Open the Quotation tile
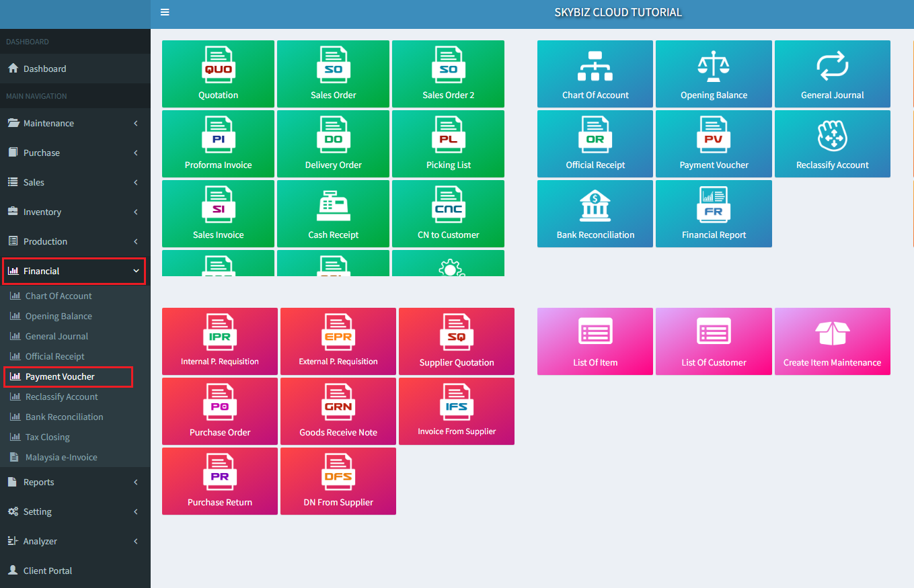The height and width of the screenshot is (588, 914). pos(218,74)
